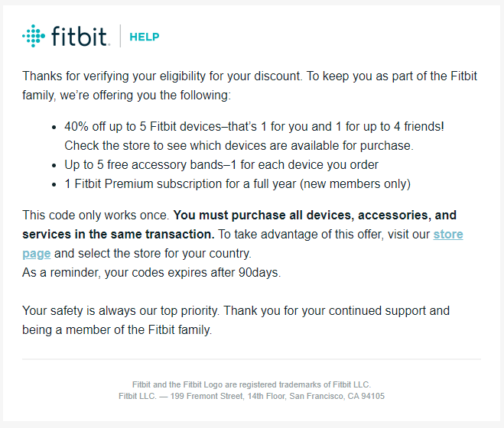Click the horizontal divider above the footer
504x428 pixels.
[252, 358]
